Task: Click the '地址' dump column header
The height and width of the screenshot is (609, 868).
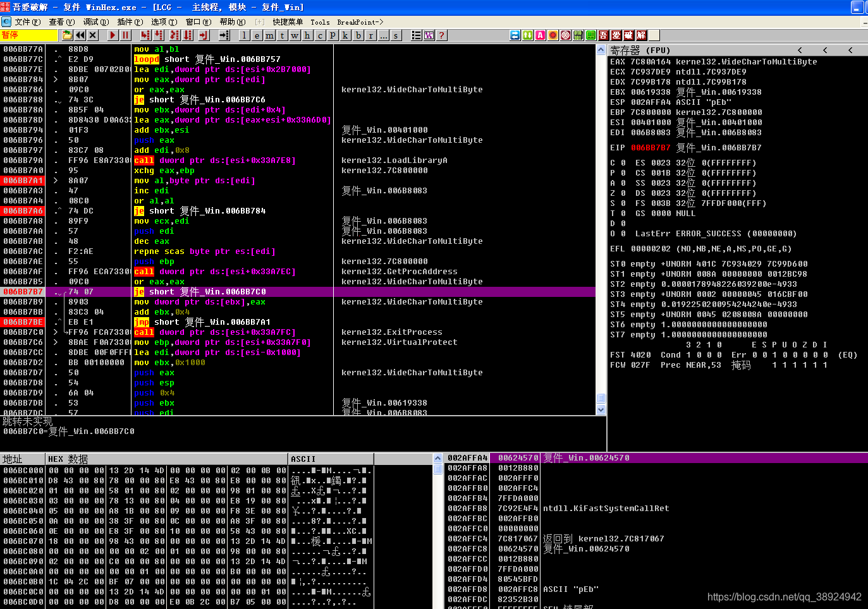Action: 23,459
